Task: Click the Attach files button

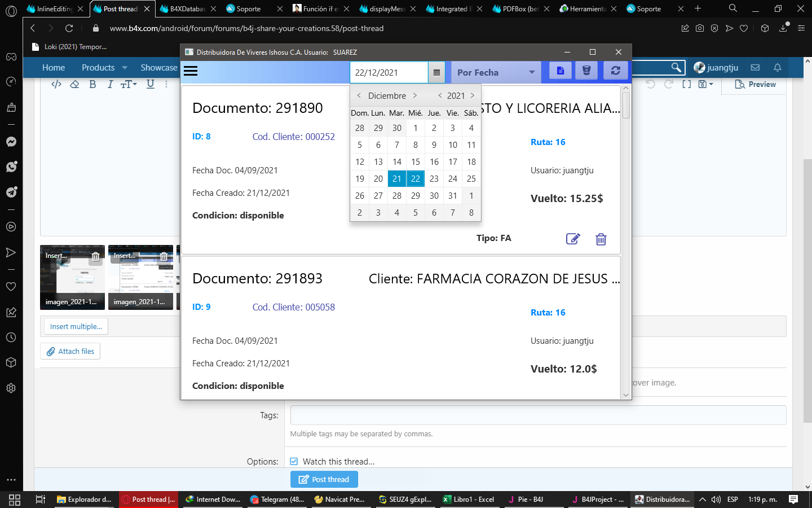Action: pos(70,351)
